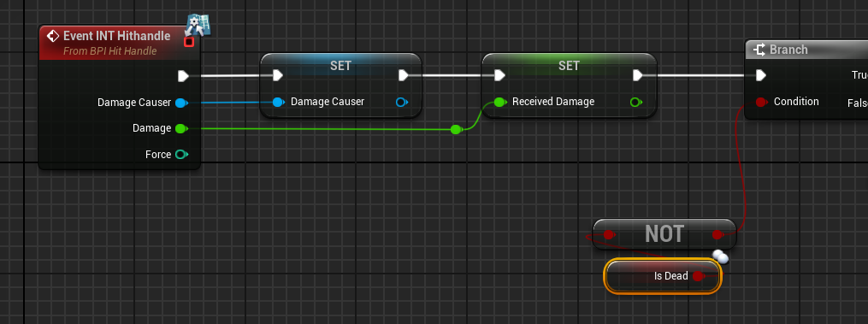Image resolution: width=868 pixels, height=324 pixels.
Task: Click exec output pin of Received Damage SET
Action: [638, 75]
